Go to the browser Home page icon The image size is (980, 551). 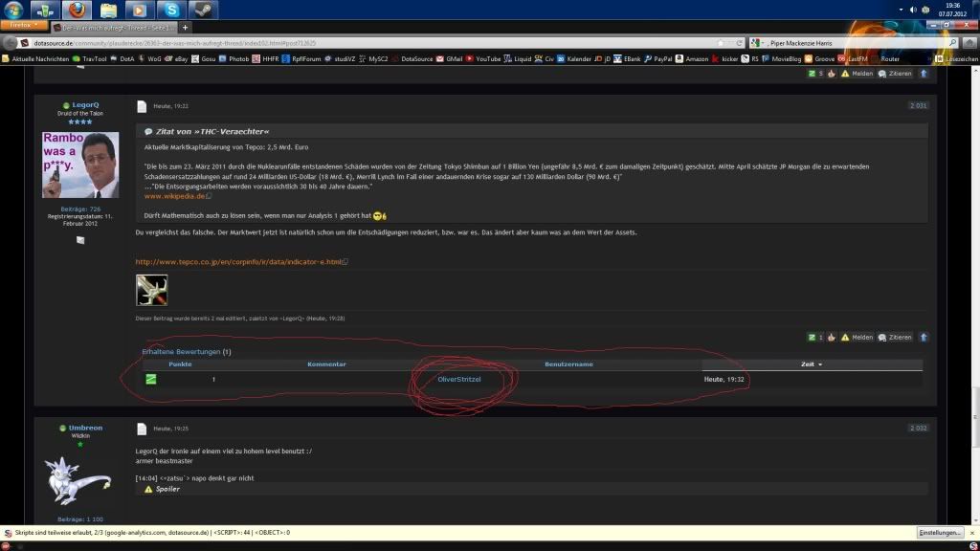[x=969, y=43]
